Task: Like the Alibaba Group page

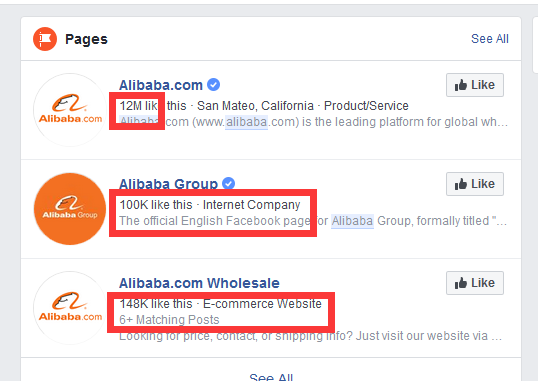Action: [x=475, y=184]
